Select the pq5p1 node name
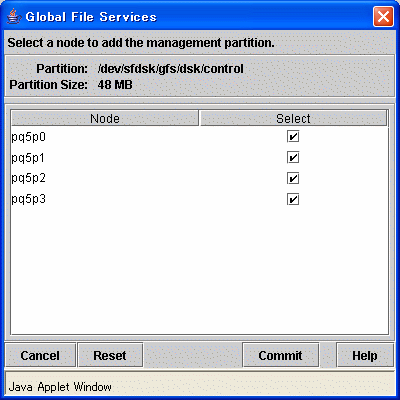The height and width of the screenshot is (400, 400). [28, 158]
